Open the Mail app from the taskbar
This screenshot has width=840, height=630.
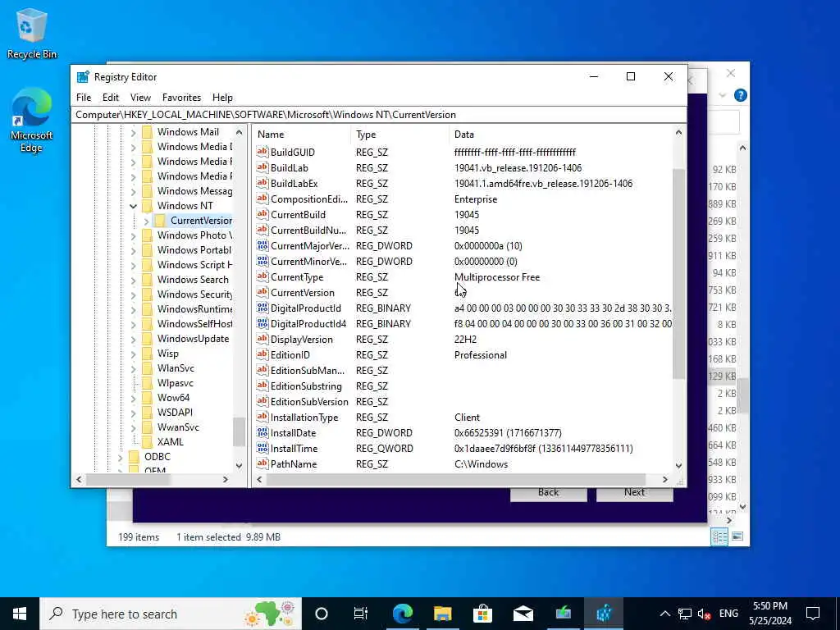coord(523,614)
